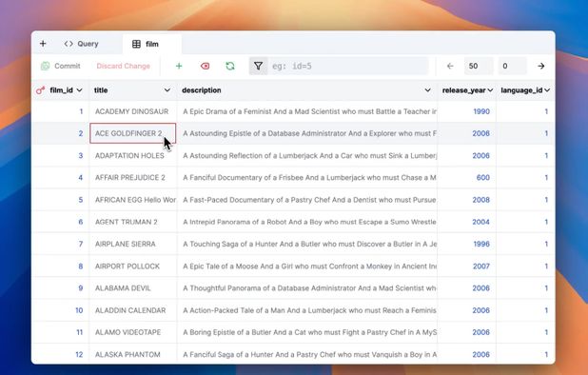The width and height of the screenshot is (588, 375).
Task: Go to next page with right arrow
Action: [540, 66]
